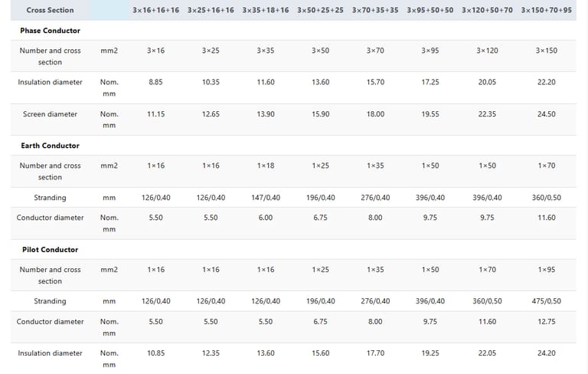Click the 3×95+50+50 column header

pyautogui.click(x=430, y=10)
